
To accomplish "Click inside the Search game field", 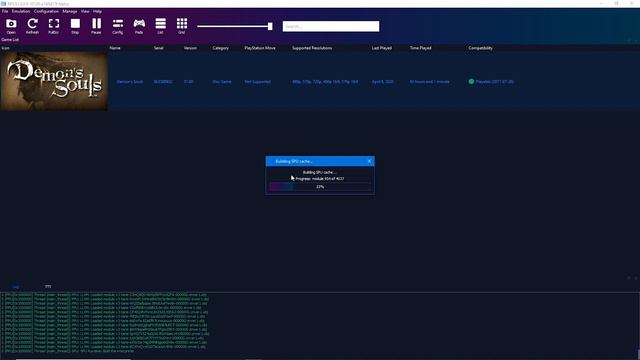I will [331, 26].
